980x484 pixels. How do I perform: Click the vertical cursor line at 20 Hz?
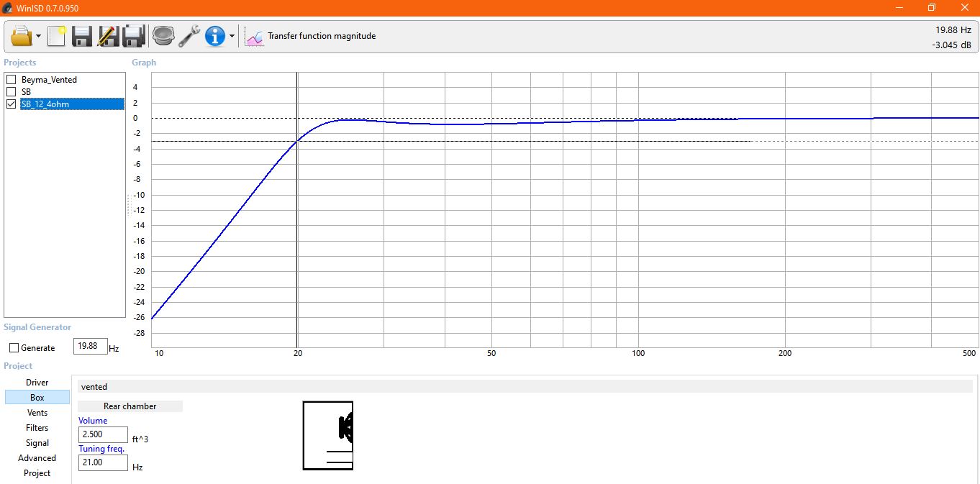(x=297, y=210)
